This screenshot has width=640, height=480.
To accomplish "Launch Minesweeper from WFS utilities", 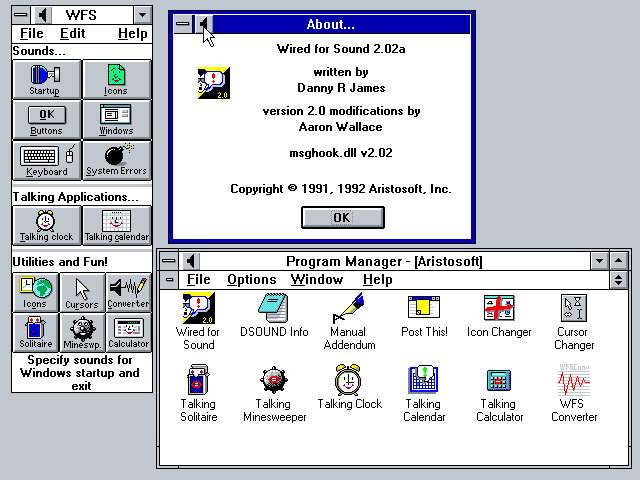I will 82,332.
